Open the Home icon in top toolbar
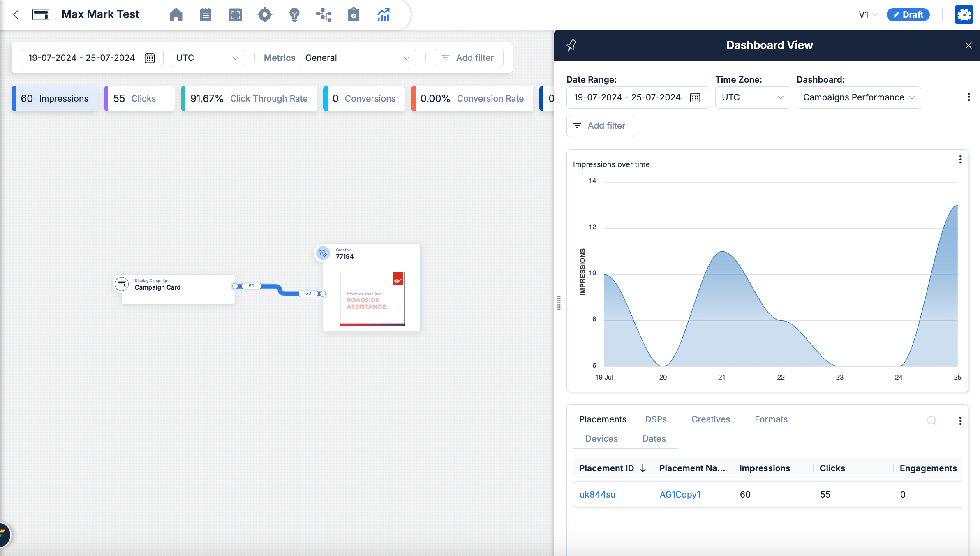The image size is (980, 556). coord(176,15)
